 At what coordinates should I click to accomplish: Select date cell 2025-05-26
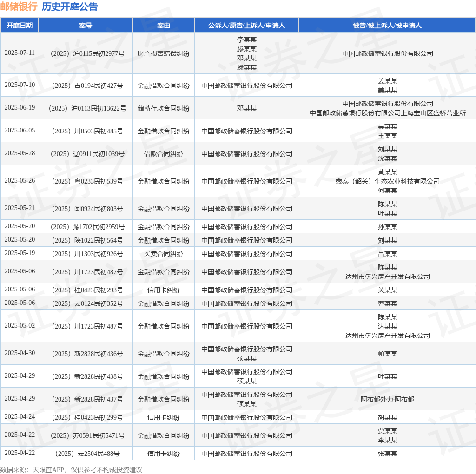click(20, 181)
